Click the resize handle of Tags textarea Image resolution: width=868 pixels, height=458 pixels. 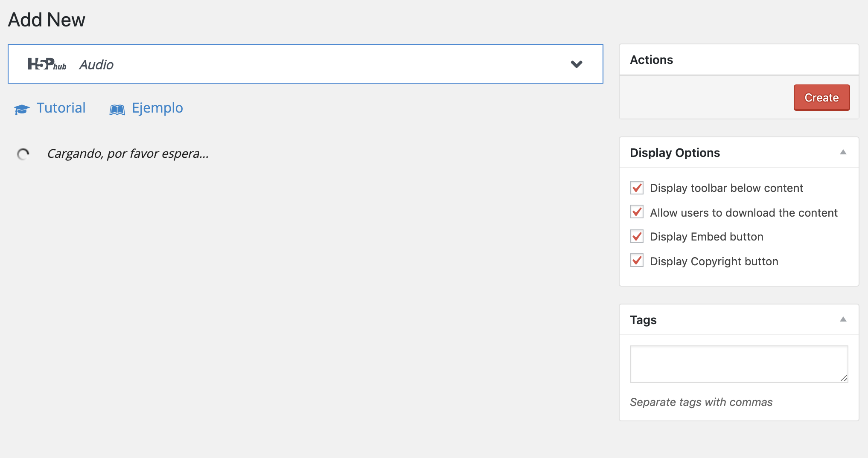click(843, 378)
